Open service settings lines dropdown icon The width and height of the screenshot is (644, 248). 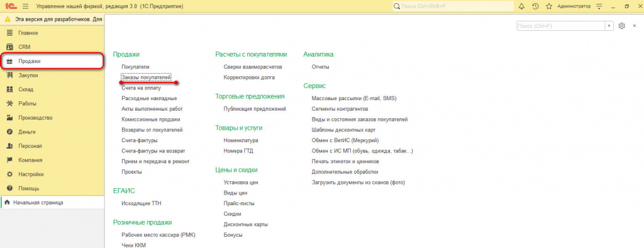pyautogui.click(x=599, y=6)
